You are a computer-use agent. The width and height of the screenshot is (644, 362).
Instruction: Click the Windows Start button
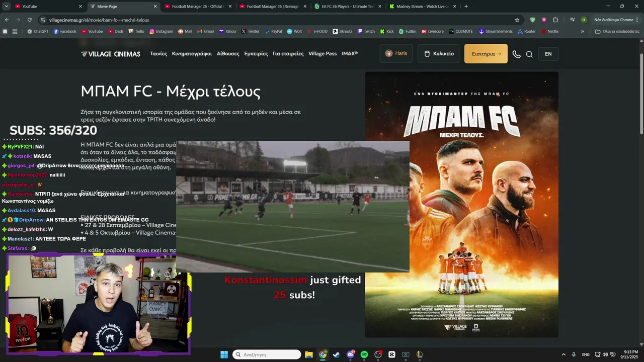click(224, 354)
